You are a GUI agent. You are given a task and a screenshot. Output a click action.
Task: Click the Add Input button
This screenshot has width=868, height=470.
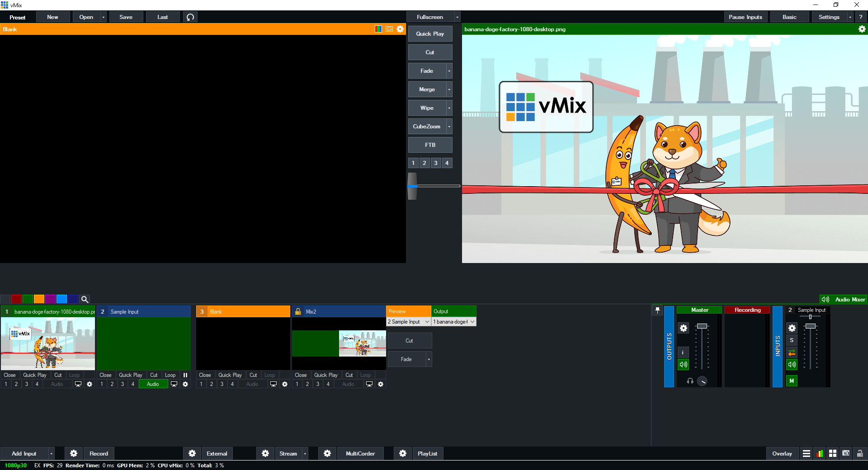[x=24, y=453]
